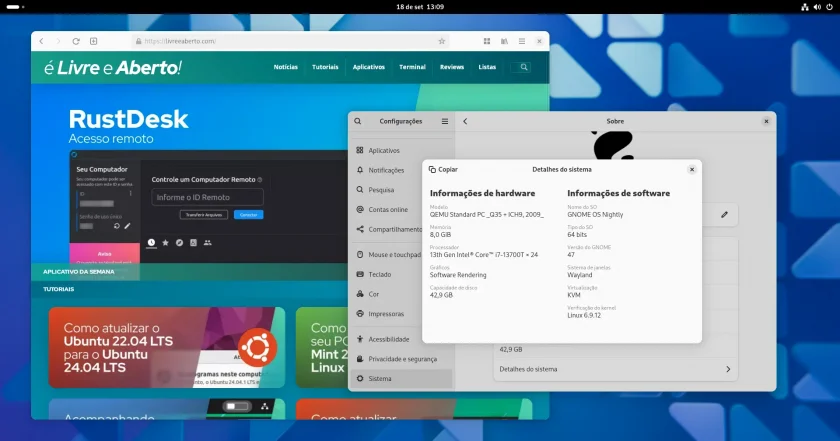This screenshot has height=441, width=840.
Task: Open a new tab in browser
Action: (93, 41)
